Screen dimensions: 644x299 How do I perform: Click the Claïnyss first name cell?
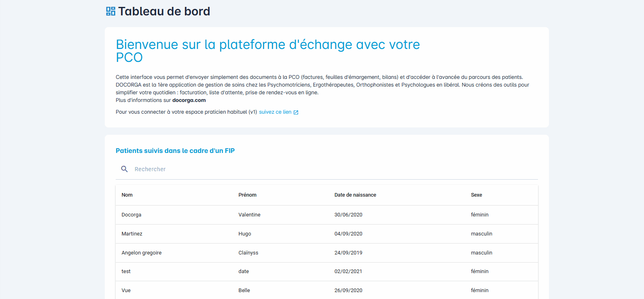(x=248, y=253)
